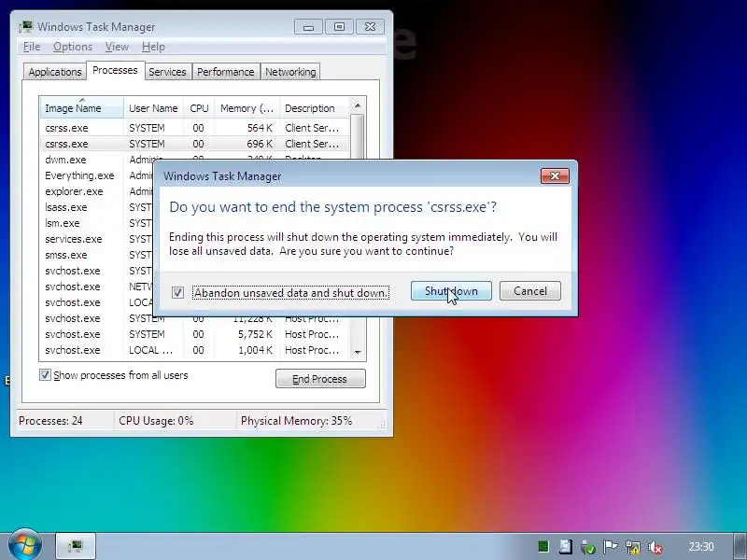This screenshot has width=747, height=560.
Task: Sort by Image Name column header
Action: 81,108
